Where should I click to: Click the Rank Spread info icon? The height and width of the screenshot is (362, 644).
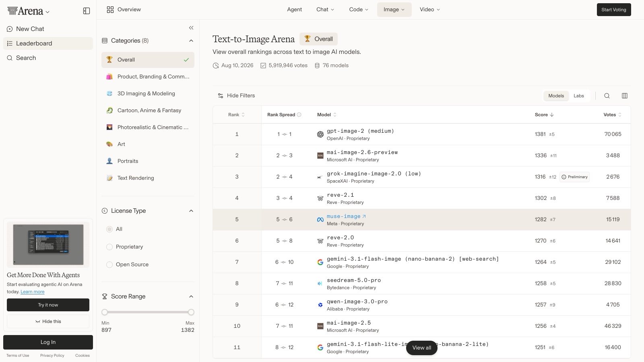point(299,115)
